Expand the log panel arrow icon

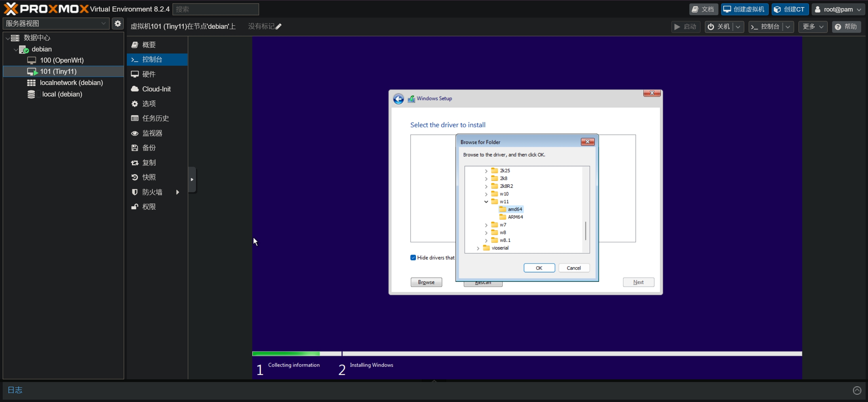[857, 390]
